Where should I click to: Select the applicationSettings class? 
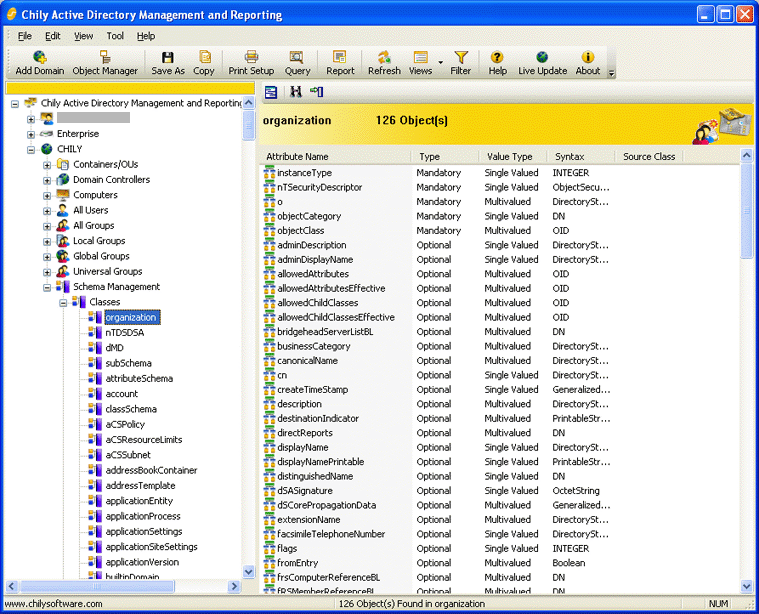[x=144, y=532]
